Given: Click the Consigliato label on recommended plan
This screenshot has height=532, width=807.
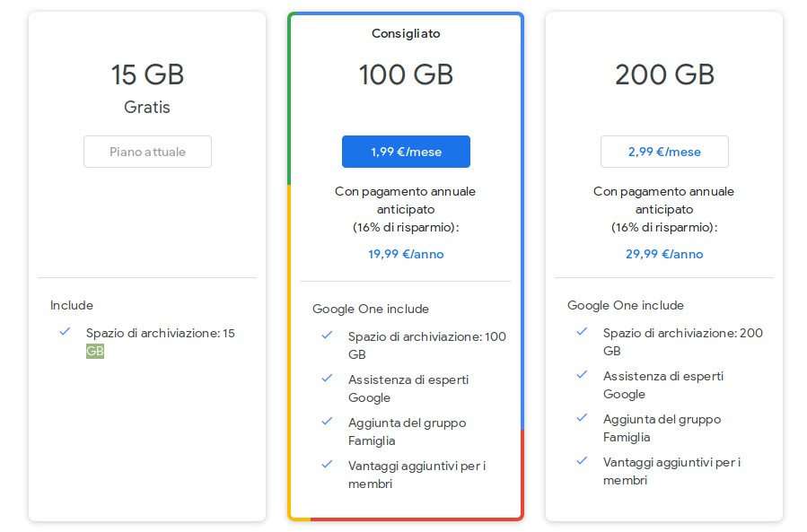Looking at the screenshot, I should (406, 33).
